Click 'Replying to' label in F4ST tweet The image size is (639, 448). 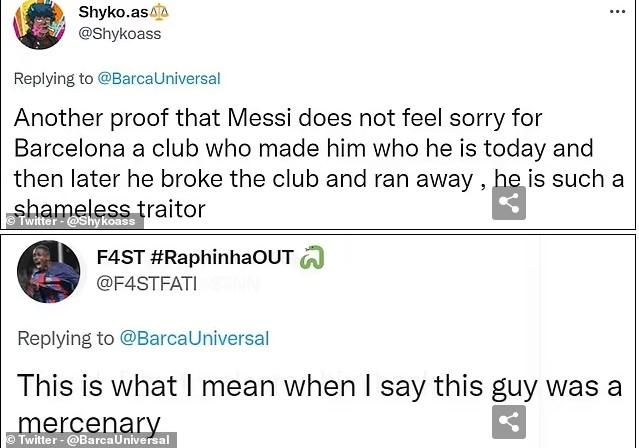[x=65, y=338]
